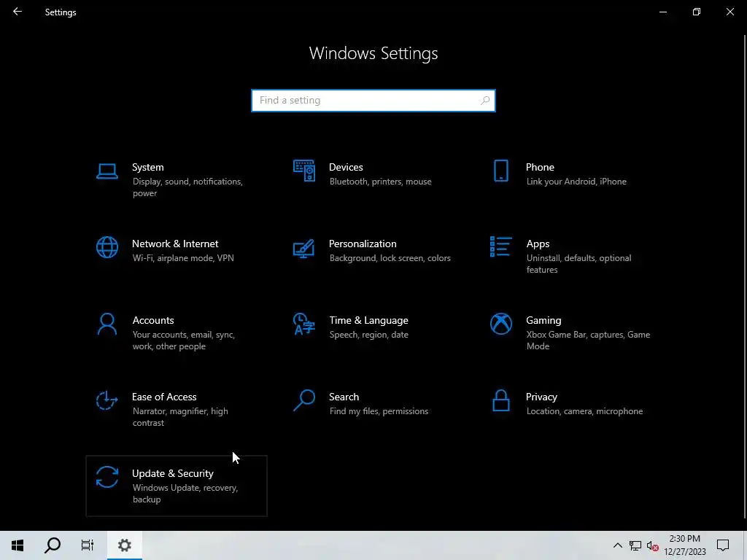Click 'Bluetooth, printers, mouse' description
Image resolution: width=747 pixels, height=560 pixels.
pyautogui.click(x=380, y=182)
